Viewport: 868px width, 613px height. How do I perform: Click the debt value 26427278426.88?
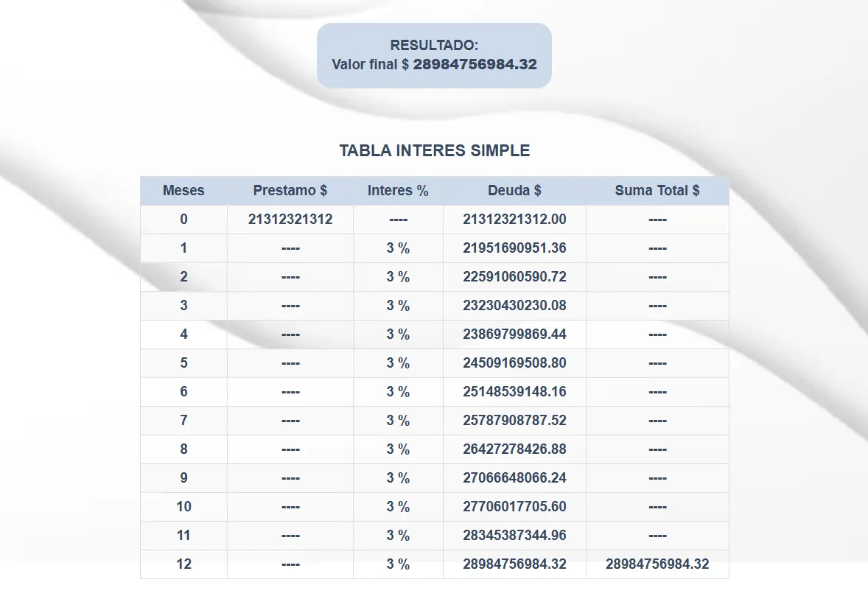(514, 449)
